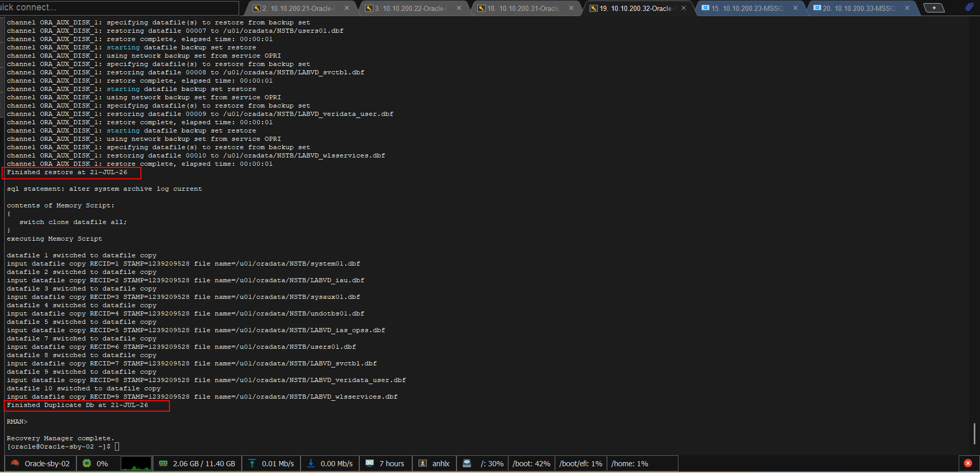Click 'executing Memory Script' line
980x473 pixels.
(55, 239)
